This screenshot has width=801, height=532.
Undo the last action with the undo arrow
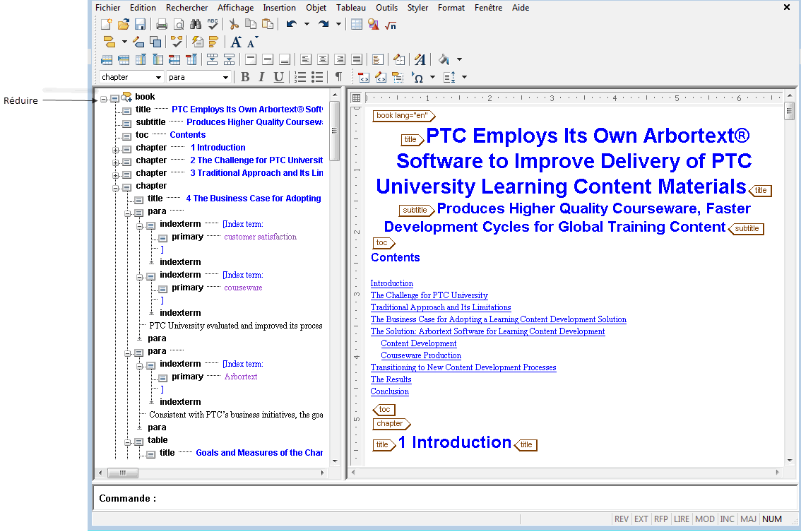[292, 24]
